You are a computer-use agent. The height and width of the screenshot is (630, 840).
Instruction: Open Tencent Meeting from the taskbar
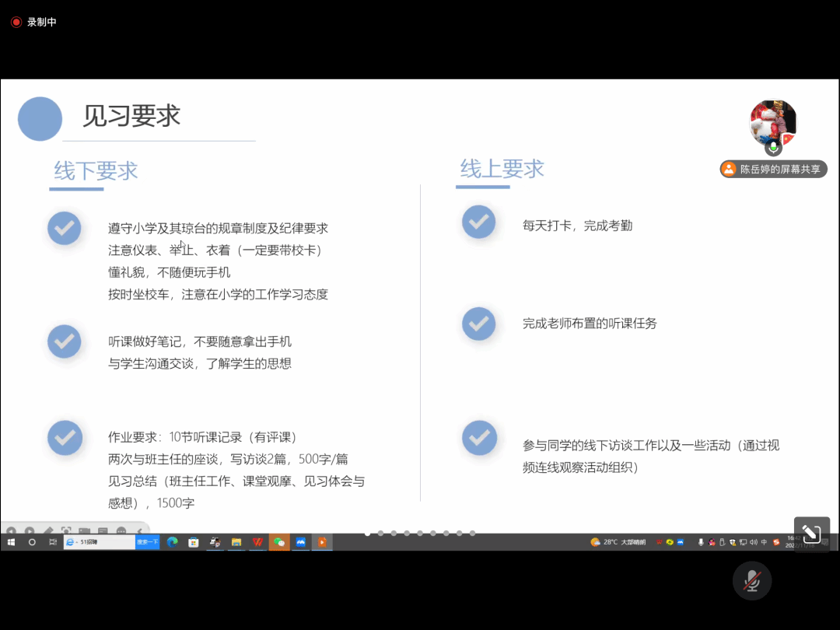[x=300, y=542]
